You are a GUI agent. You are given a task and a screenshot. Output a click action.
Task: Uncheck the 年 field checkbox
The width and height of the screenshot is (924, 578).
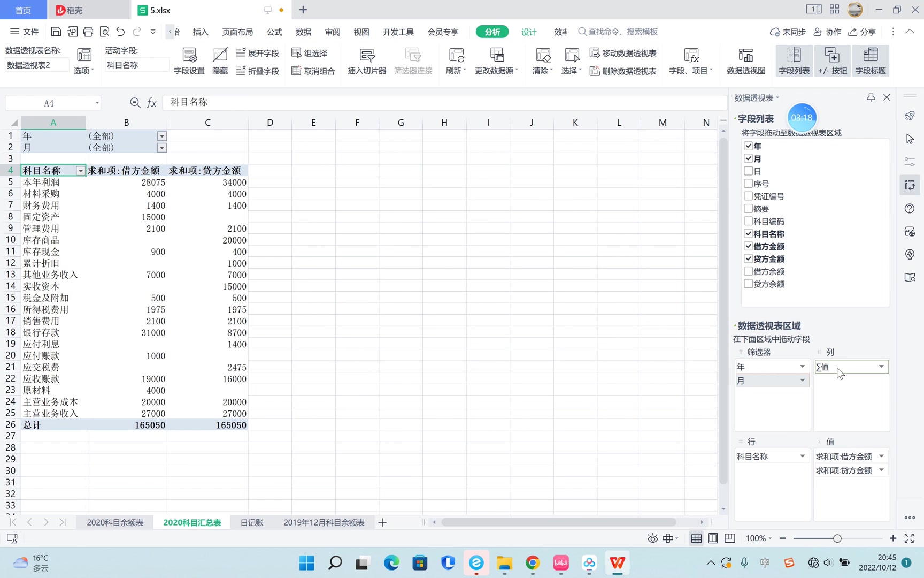pos(749,146)
